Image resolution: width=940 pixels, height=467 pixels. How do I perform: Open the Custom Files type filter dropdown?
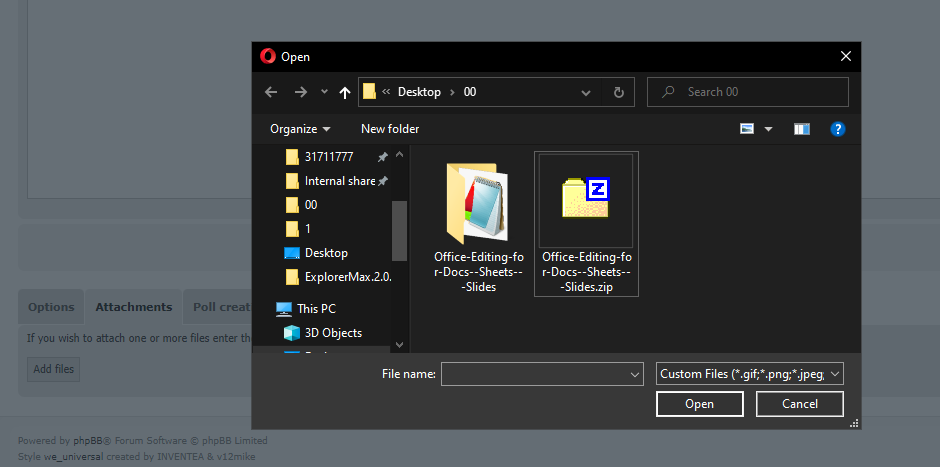tap(750, 373)
